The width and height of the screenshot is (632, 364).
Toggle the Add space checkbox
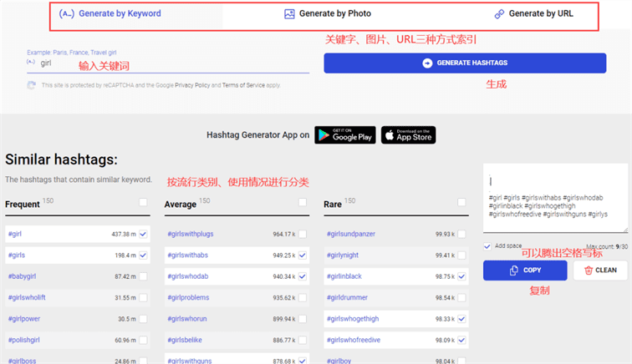coord(487,246)
